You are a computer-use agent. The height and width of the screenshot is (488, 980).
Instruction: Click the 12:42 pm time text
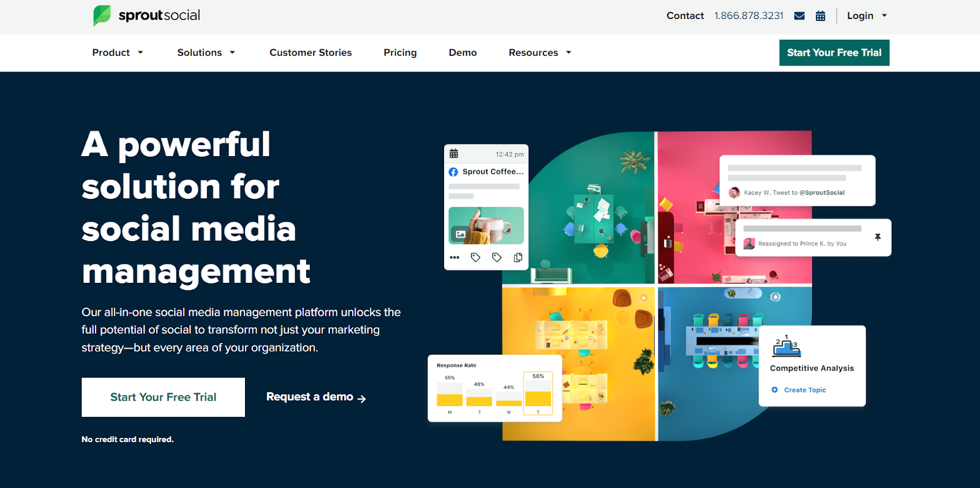(510, 154)
